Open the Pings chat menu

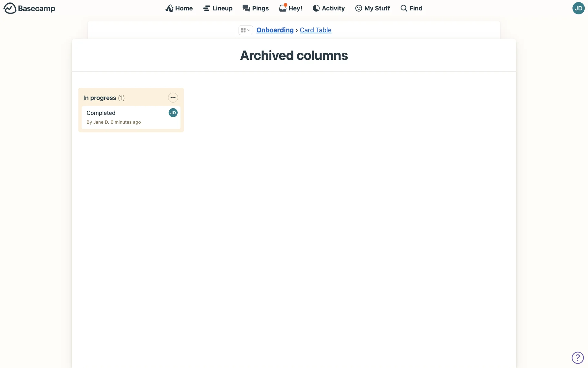tap(256, 8)
